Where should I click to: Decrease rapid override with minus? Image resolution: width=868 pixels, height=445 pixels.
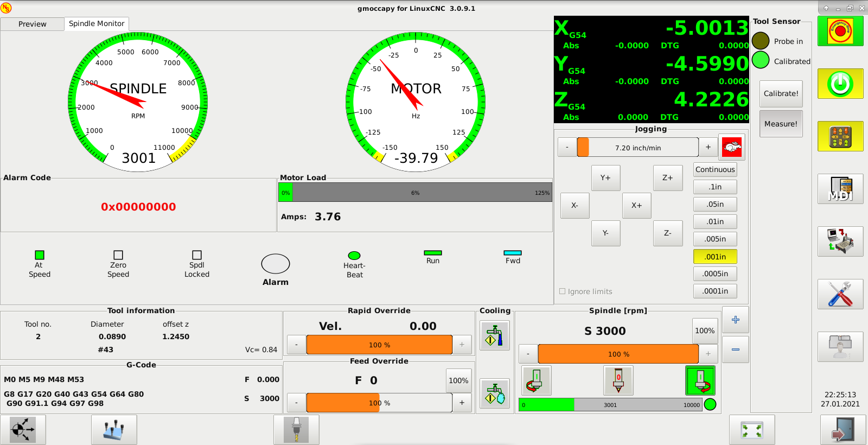[x=296, y=345]
